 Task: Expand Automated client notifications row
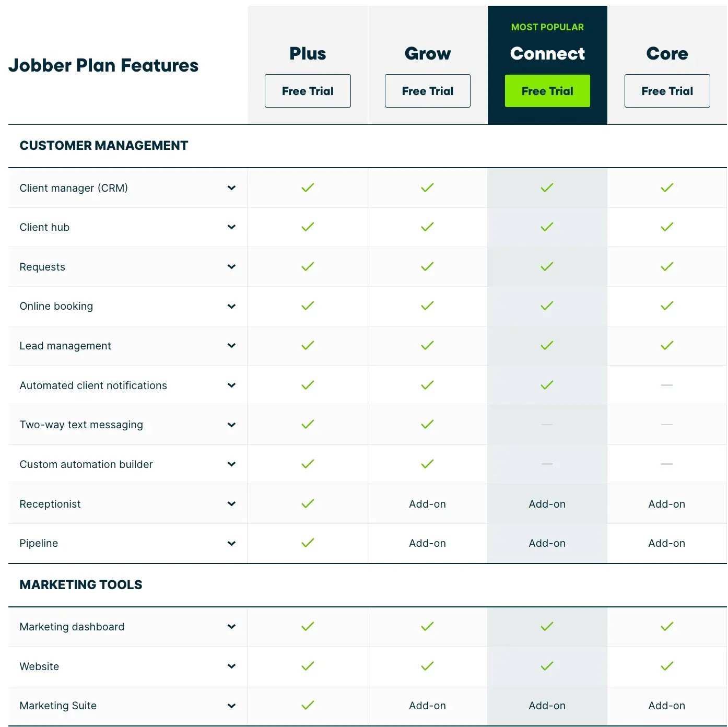pos(231,385)
